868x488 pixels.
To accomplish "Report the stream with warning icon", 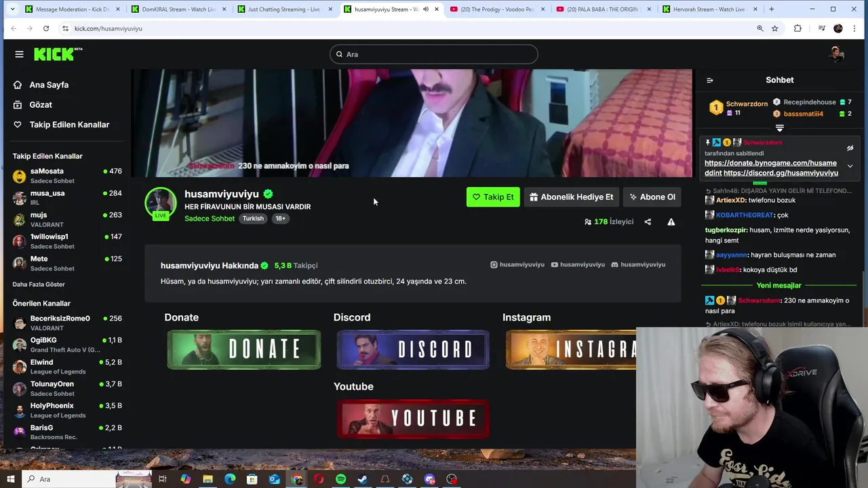I will pyautogui.click(x=671, y=222).
